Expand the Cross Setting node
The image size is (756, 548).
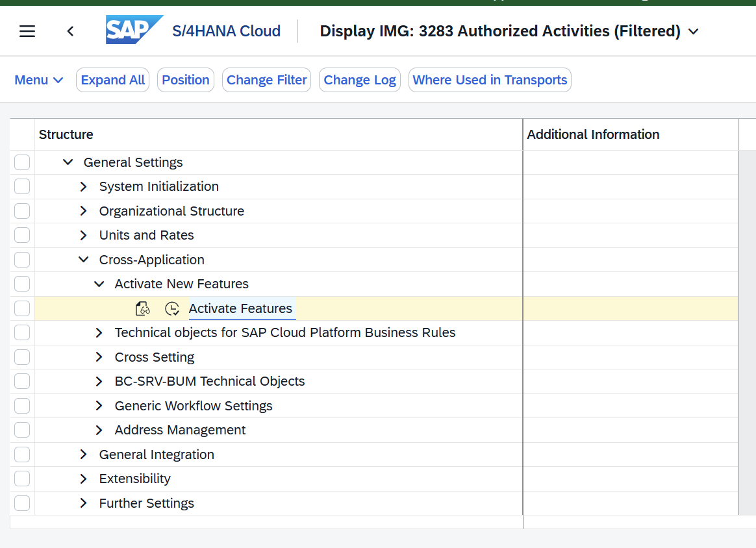(x=99, y=357)
